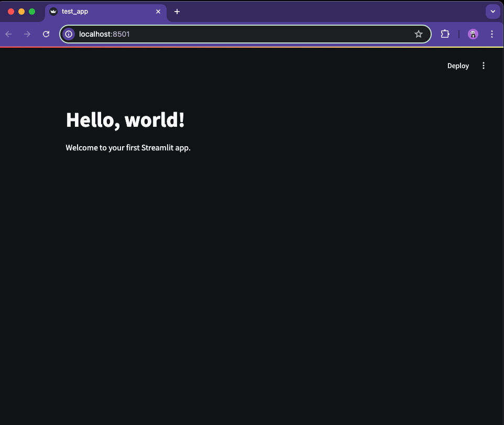Go forward using the browser forward arrow
This screenshot has height=425, width=504.
click(27, 34)
